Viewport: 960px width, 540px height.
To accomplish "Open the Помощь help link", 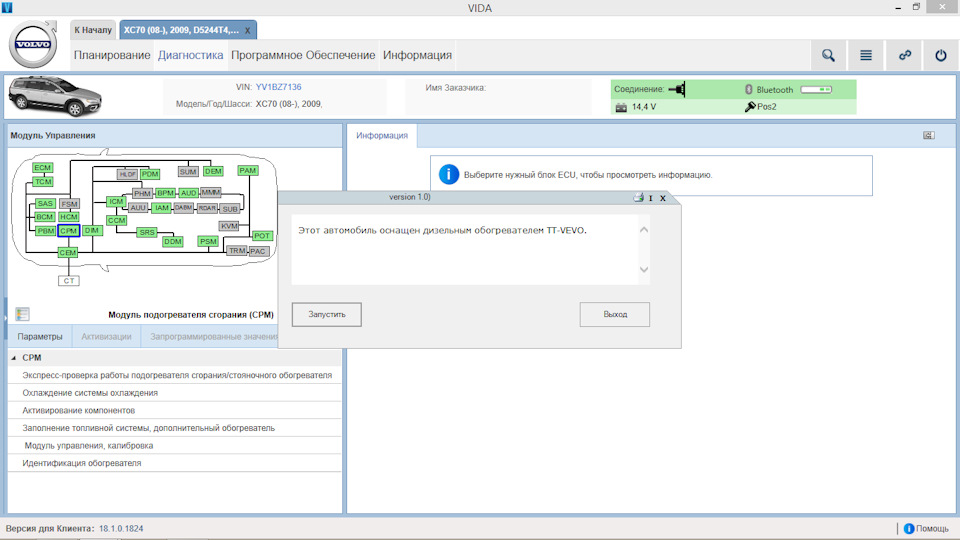I will click(x=932, y=528).
